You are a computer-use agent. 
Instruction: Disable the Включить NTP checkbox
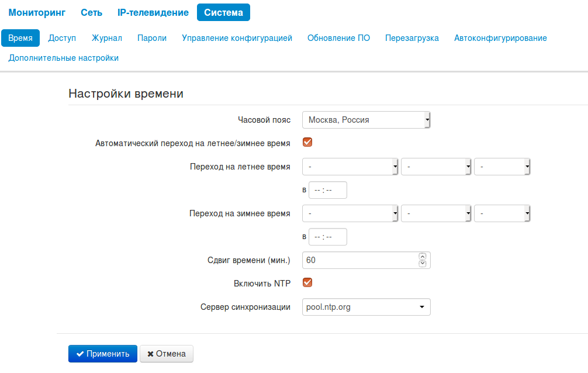307,283
